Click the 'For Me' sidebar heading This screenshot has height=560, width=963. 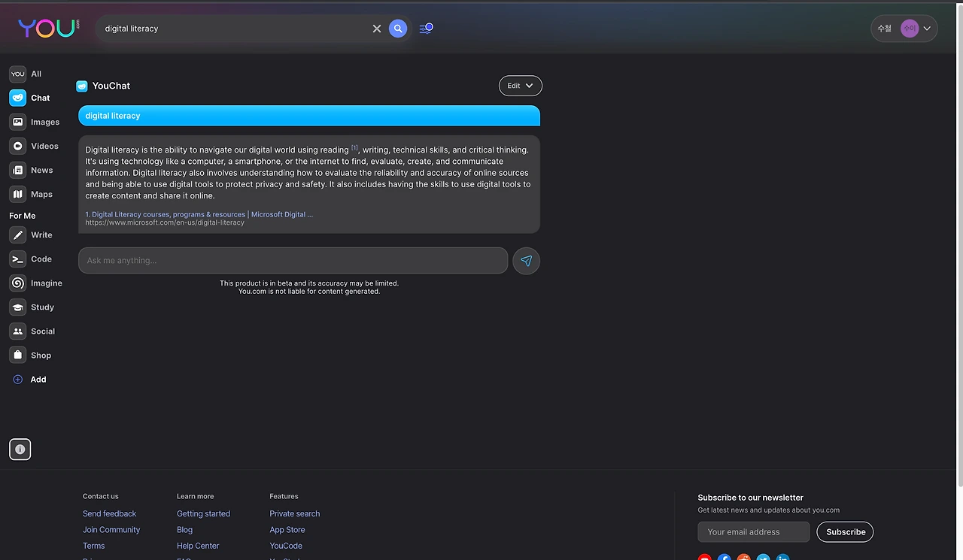point(23,216)
